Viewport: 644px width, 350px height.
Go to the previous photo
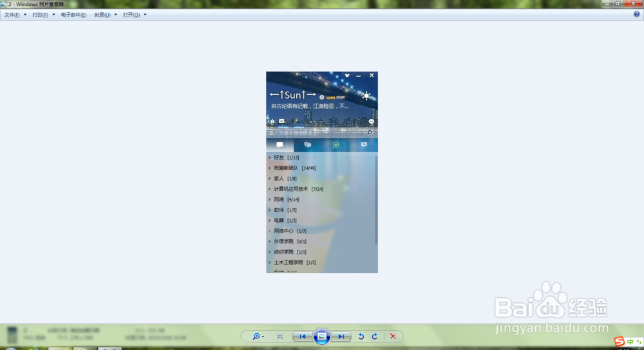[x=303, y=336]
